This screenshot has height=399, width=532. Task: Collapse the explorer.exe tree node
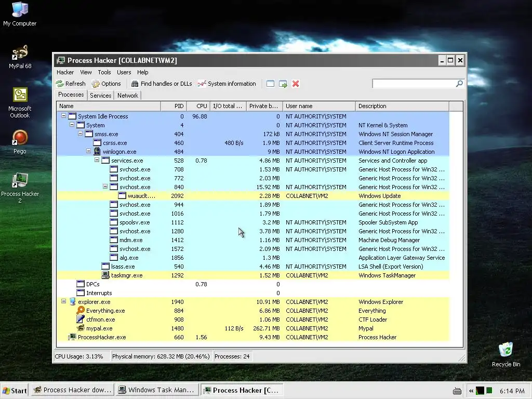(x=63, y=301)
